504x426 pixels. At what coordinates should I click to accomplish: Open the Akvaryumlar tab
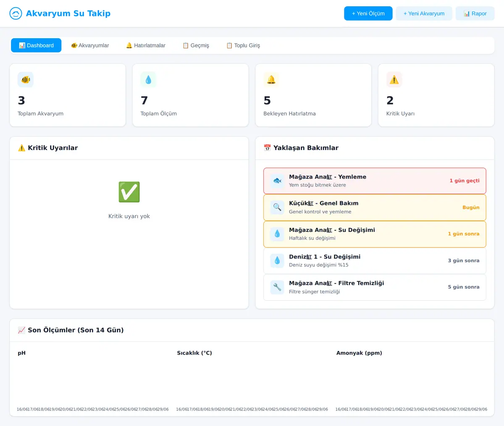coord(90,45)
